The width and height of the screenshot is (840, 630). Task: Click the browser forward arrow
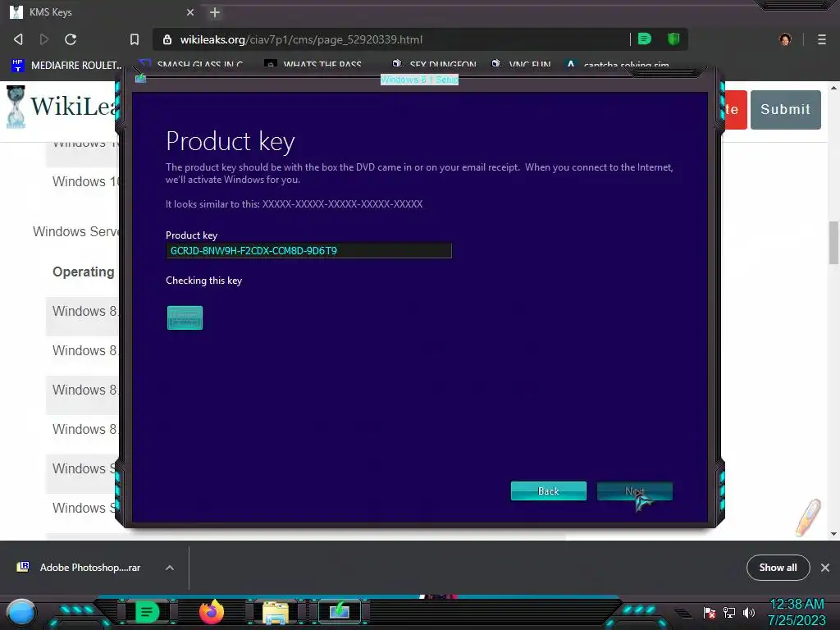tap(44, 39)
